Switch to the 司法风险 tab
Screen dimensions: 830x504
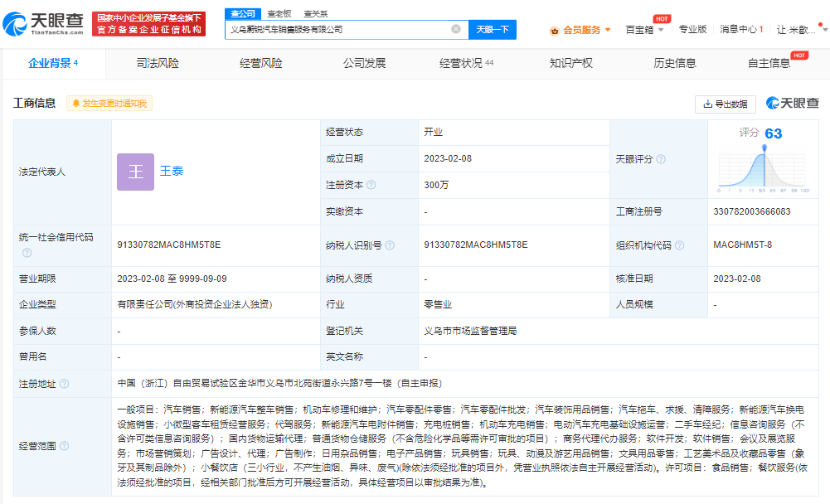point(157,63)
